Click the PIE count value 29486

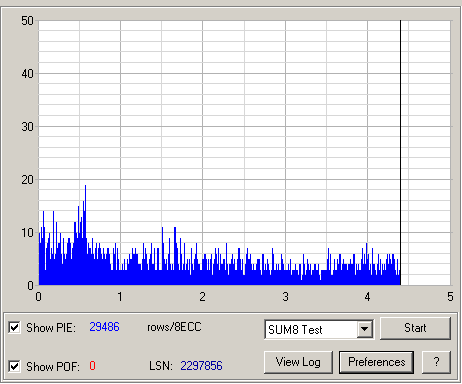coord(104,327)
